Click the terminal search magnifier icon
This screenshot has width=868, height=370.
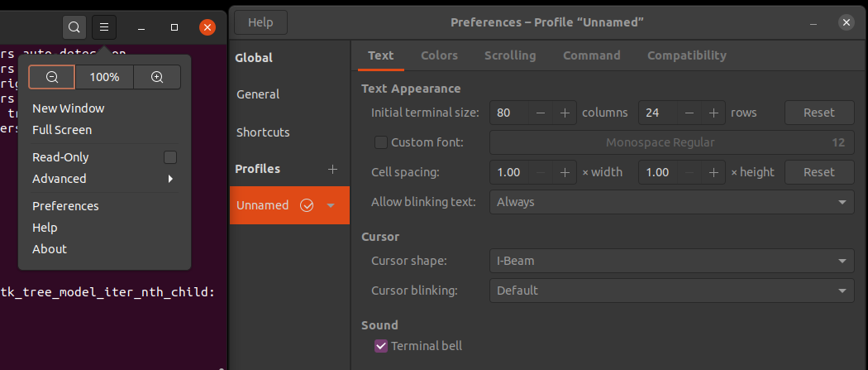click(74, 27)
